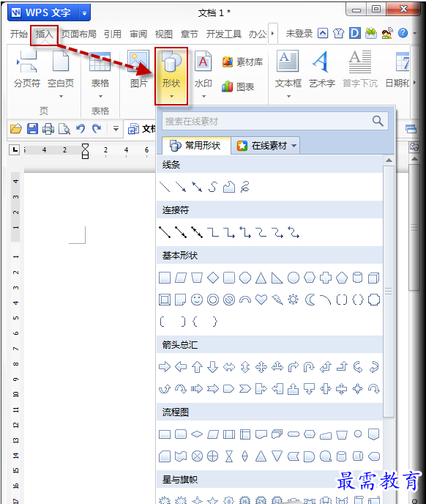This screenshot has height=504, width=426.
Task: Click the Undo arrow icon
Action: 81,129
